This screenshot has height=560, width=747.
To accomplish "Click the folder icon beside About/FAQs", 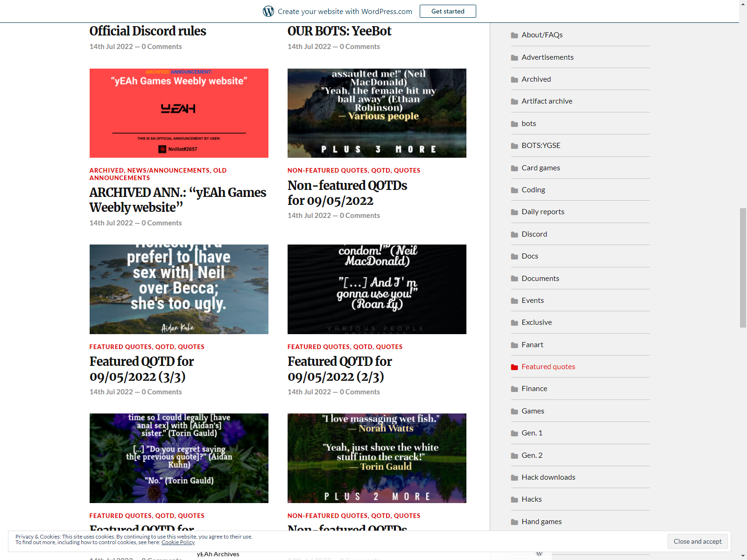I will 514,35.
